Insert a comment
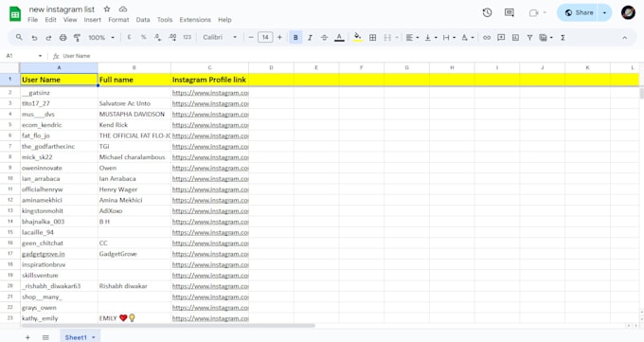Screen dimensions: 644x342 coord(501,37)
